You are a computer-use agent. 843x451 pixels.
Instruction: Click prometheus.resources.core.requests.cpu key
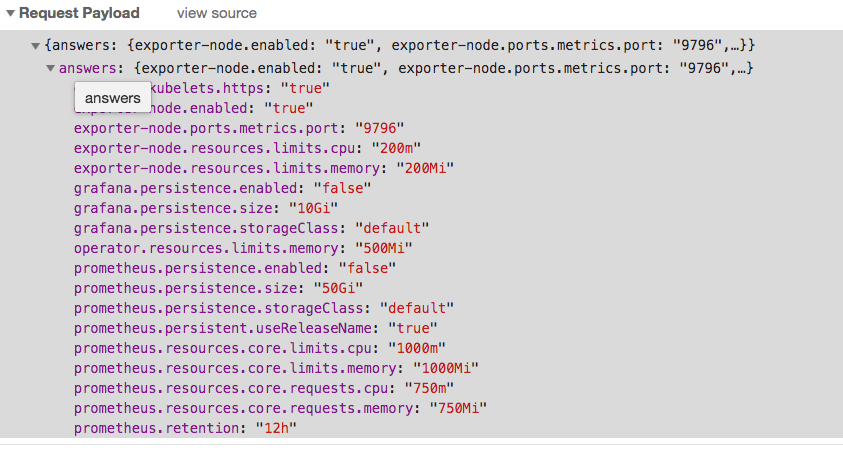[x=231, y=388]
